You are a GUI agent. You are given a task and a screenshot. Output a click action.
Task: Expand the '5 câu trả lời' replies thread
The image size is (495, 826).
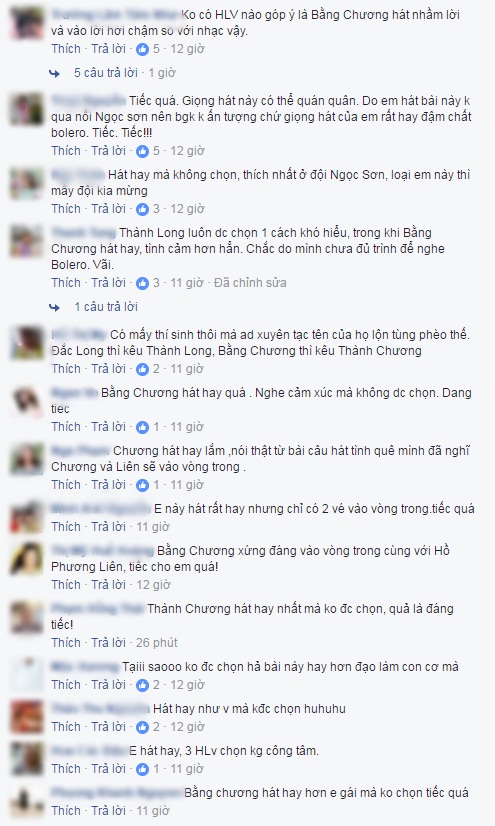point(106,73)
